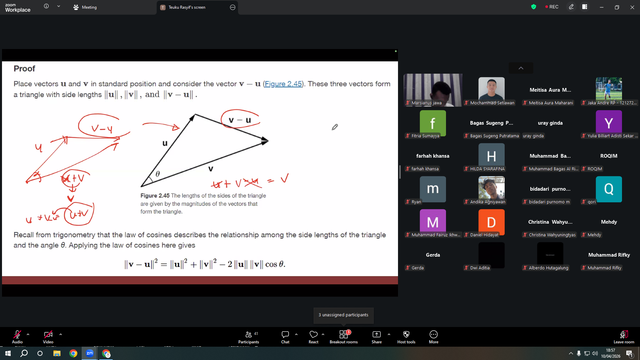Open the React emoji menu
Image resolution: width=640 pixels, height=360 pixels.
point(313,337)
